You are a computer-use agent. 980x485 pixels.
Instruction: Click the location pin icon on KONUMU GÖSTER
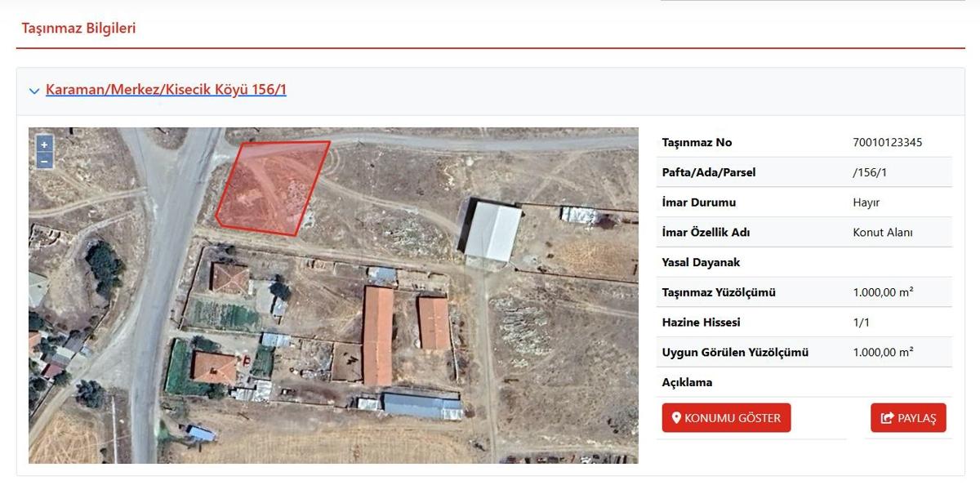tap(676, 418)
